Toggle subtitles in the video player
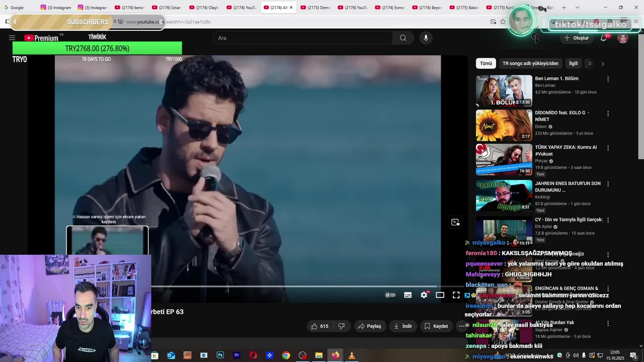644x362 pixels. [408, 295]
